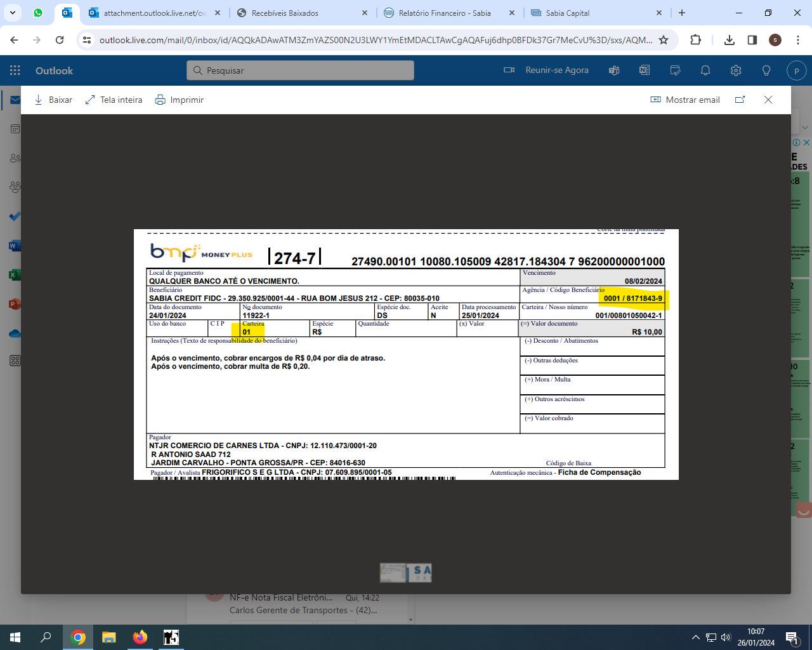The height and width of the screenshot is (650, 812).
Task: Open Chrome three-dot menu
Action: [x=797, y=40]
